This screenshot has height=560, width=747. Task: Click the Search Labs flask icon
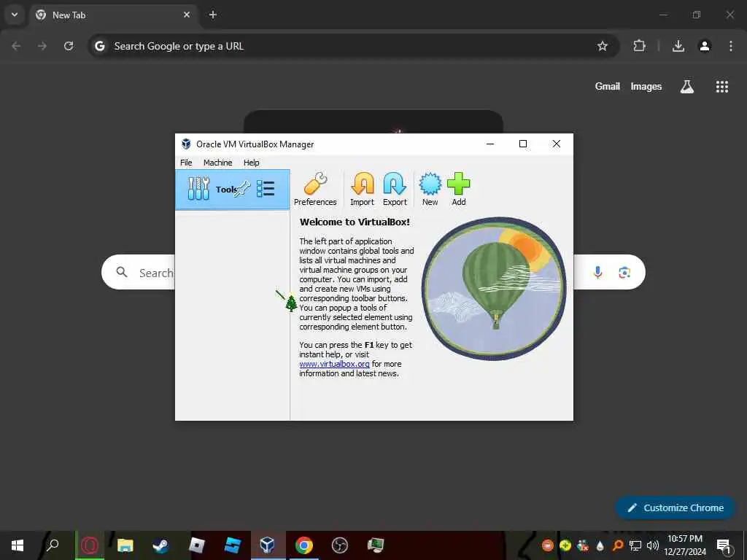[687, 86]
